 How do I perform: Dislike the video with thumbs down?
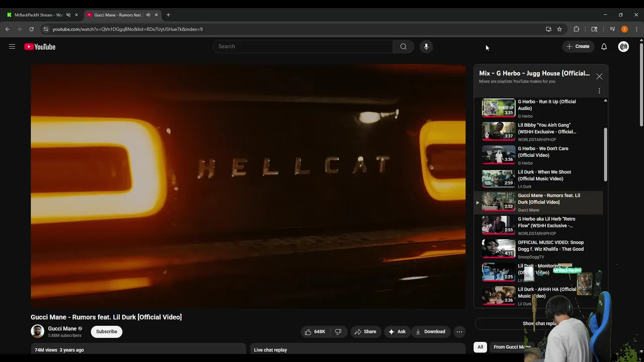point(338,332)
